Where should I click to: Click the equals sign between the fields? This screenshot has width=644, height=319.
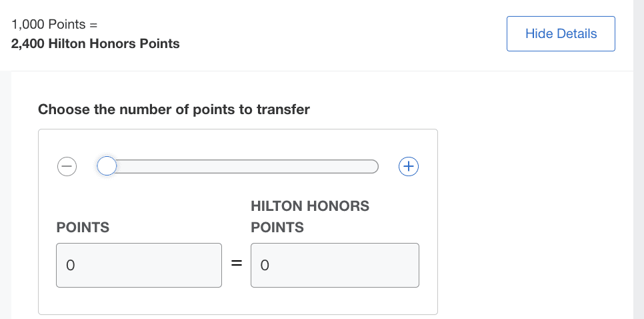(x=236, y=265)
